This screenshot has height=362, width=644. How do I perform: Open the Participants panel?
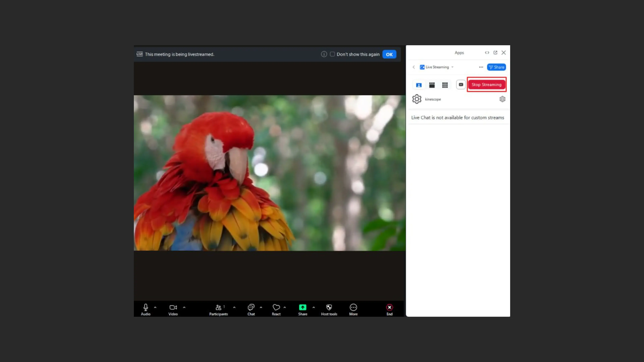pos(219,309)
